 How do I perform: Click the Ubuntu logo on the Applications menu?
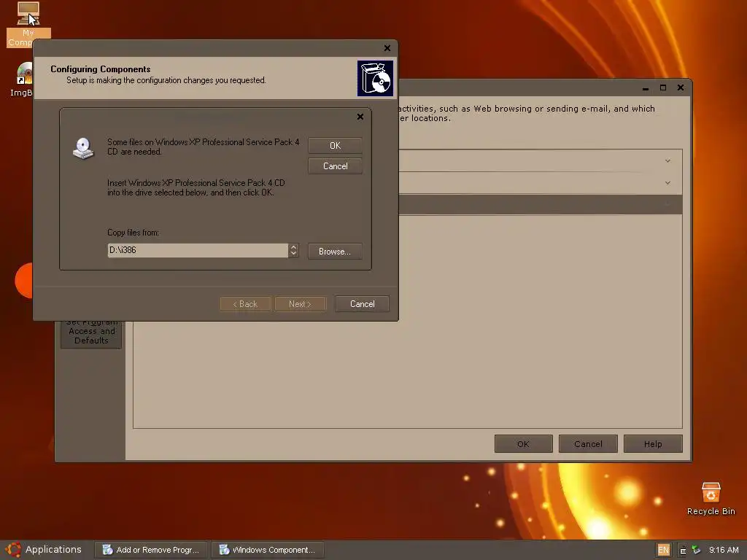click(x=13, y=550)
